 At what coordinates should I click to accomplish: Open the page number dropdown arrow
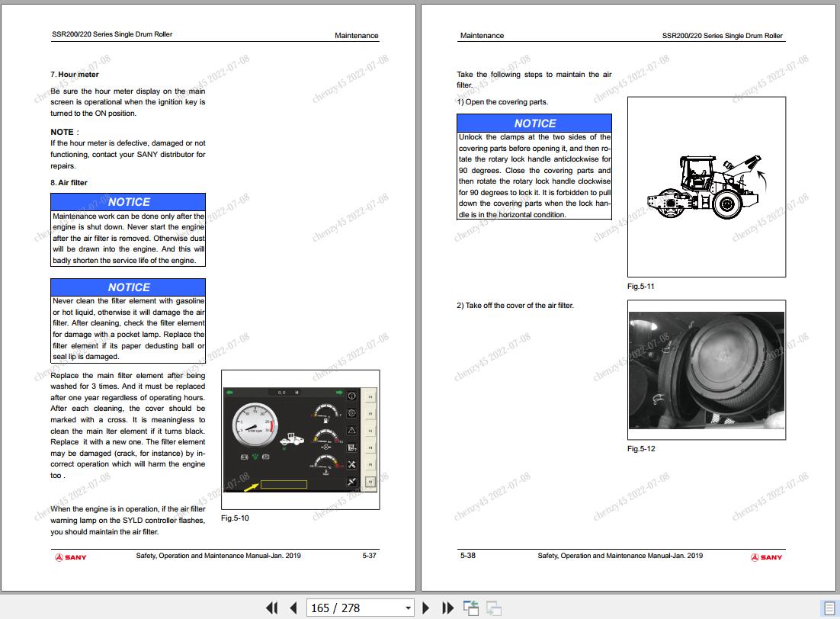[x=409, y=608]
